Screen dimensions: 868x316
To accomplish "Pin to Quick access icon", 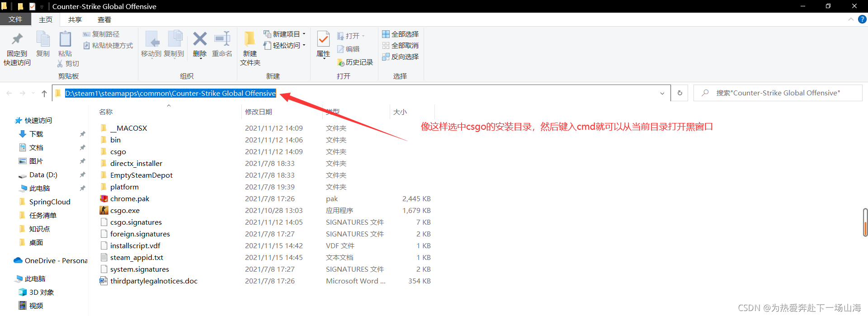I will coord(17,40).
